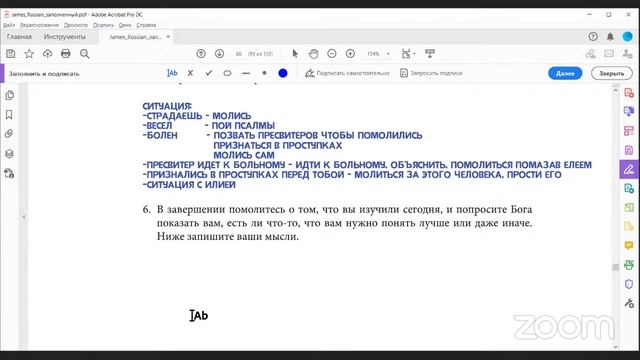Open Protect shield tool in right pane
The image size is (640, 360).
(629, 284)
